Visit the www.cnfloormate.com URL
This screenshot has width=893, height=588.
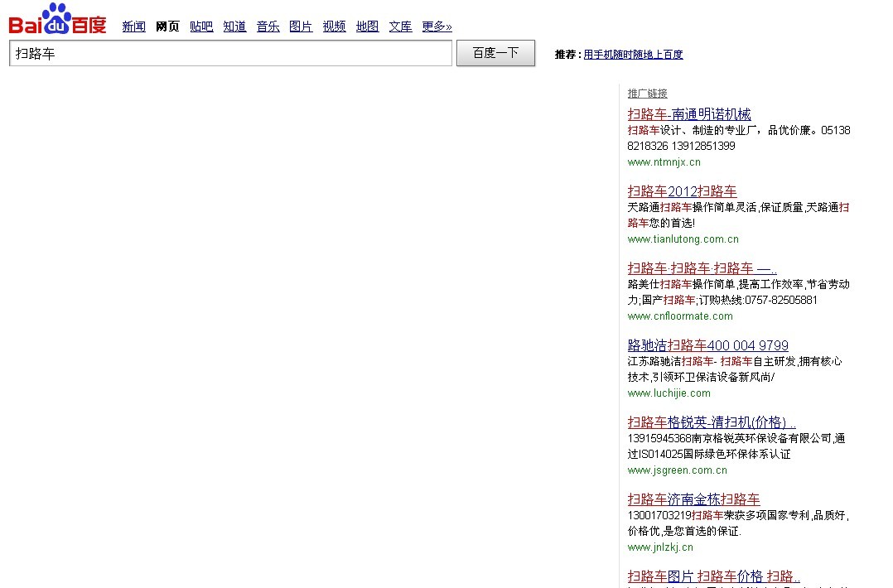tap(680, 316)
